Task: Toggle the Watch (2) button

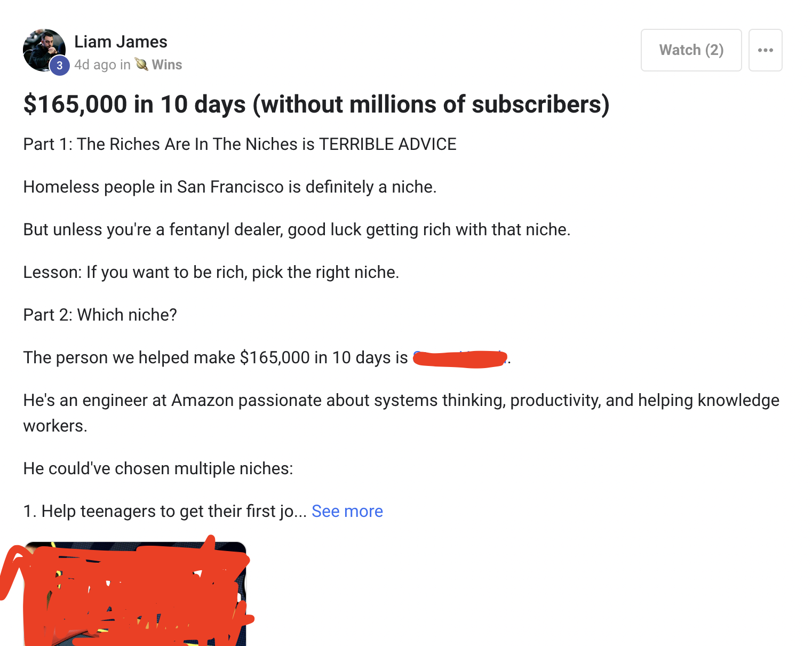Action: pyautogui.click(x=691, y=50)
